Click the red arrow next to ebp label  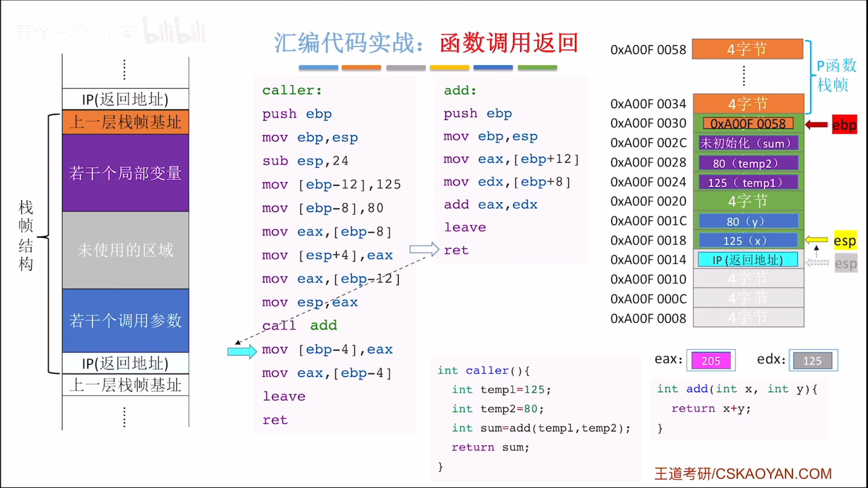(x=816, y=125)
